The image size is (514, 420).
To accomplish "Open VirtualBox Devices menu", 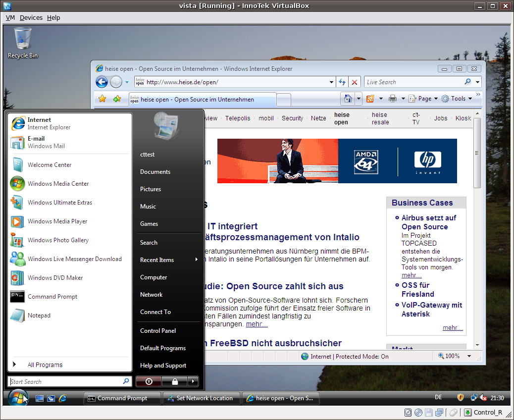I will click(31, 18).
